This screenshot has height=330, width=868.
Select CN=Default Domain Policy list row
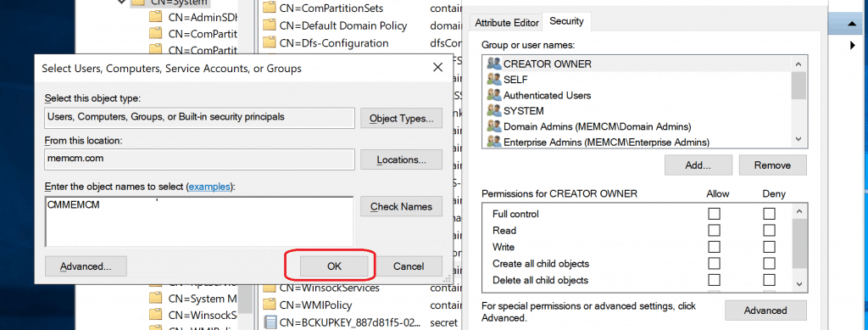coord(342,25)
